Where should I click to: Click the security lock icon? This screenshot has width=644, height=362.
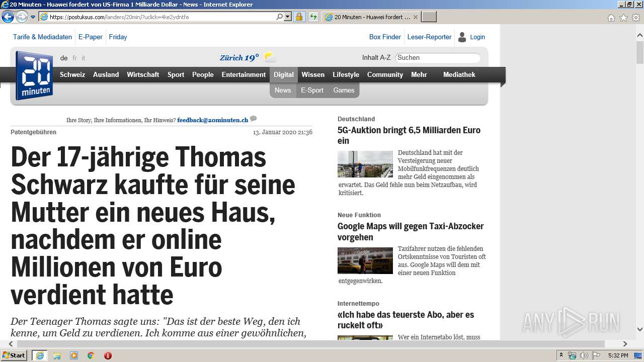(299, 17)
